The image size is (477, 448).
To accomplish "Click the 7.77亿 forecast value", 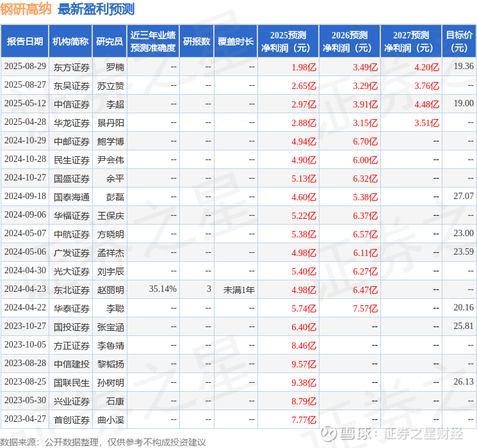I will (x=304, y=420).
